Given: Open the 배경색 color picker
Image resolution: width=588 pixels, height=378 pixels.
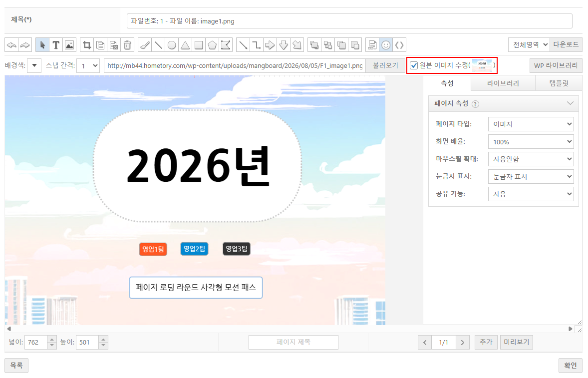Looking at the screenshot, I should [x=34, y=65].
